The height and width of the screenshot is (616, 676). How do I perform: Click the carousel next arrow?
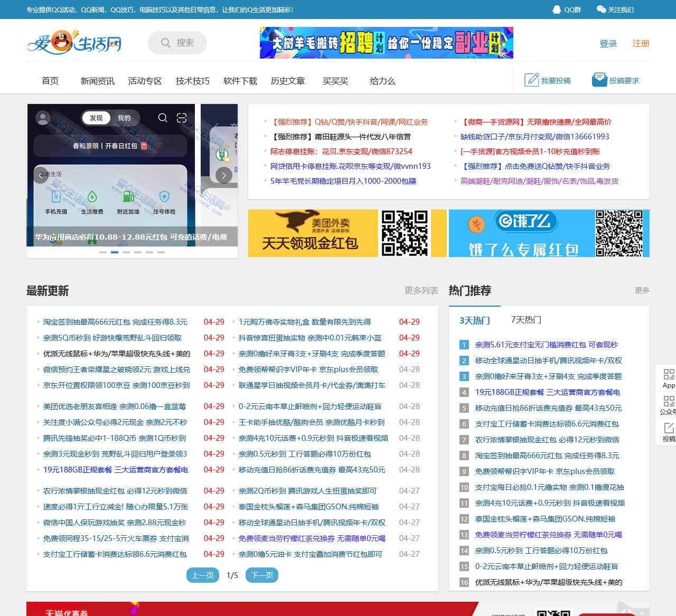click(223, 175)
